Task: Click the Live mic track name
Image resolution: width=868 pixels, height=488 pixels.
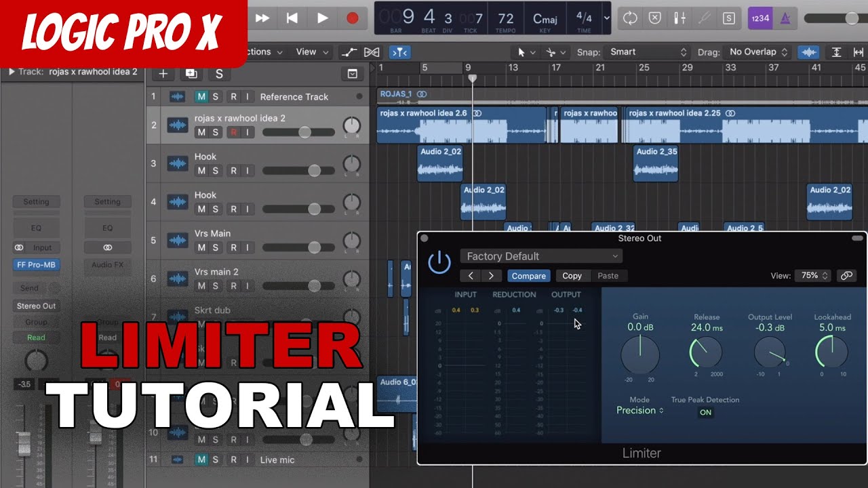Action: [x=277, y=460]
